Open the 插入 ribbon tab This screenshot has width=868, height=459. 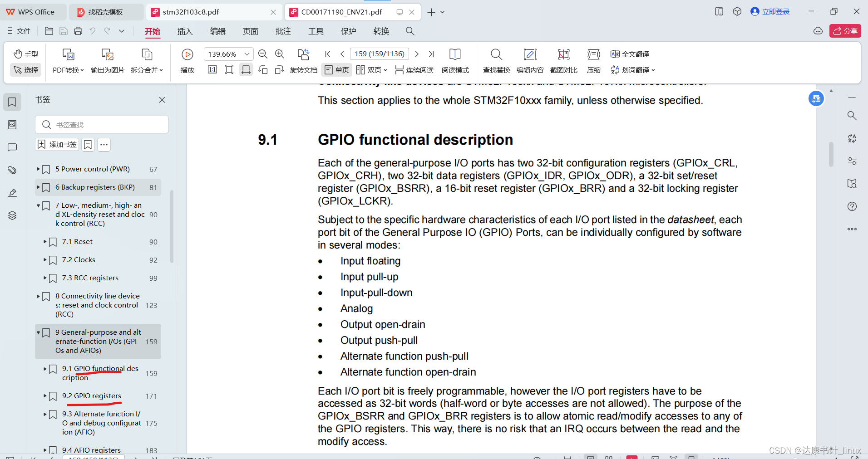185,31
